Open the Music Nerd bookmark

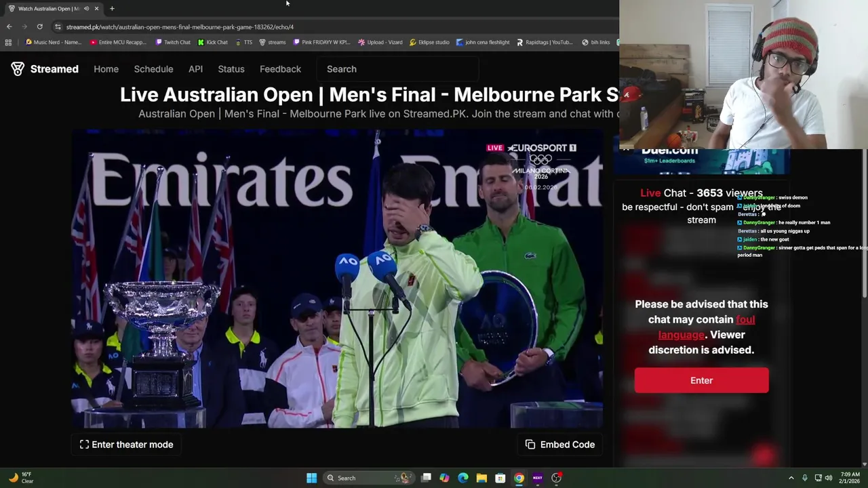[54, 42]
